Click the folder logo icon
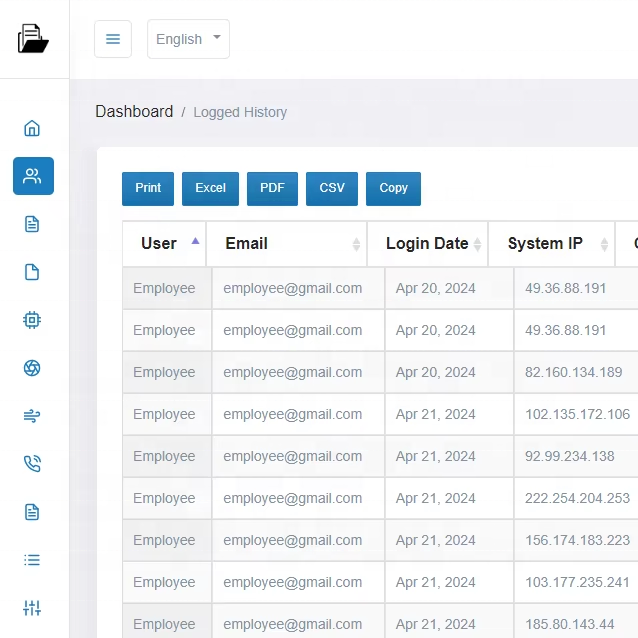Viewport: 638px width, 638px height. click(33, 39)
